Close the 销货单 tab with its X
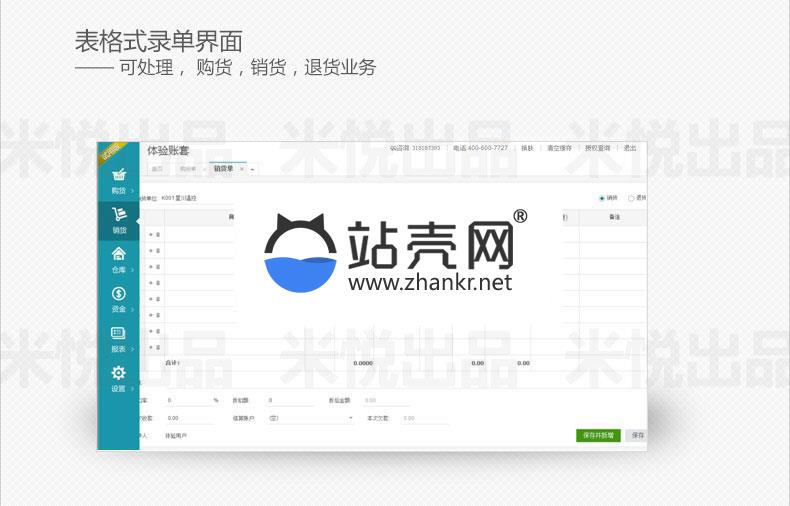Image resolution: width=790 pixels, height=506 pixels. pos(241,169)
